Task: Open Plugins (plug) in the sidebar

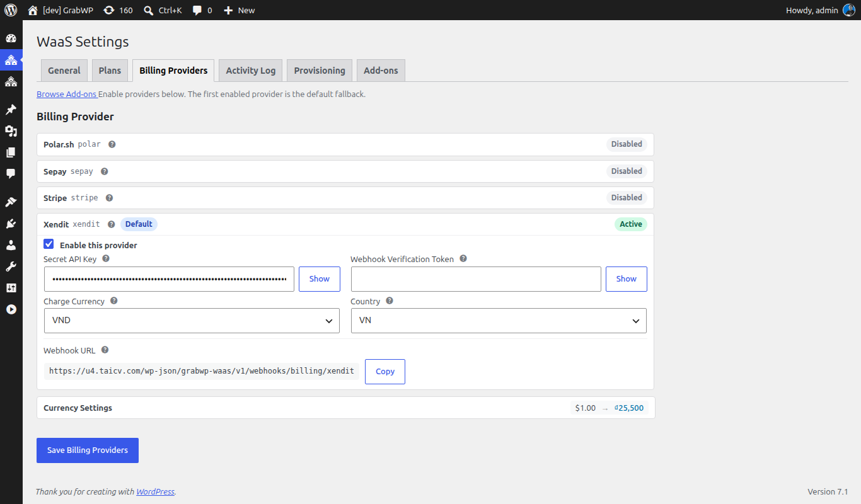Action: click(11, 224)
